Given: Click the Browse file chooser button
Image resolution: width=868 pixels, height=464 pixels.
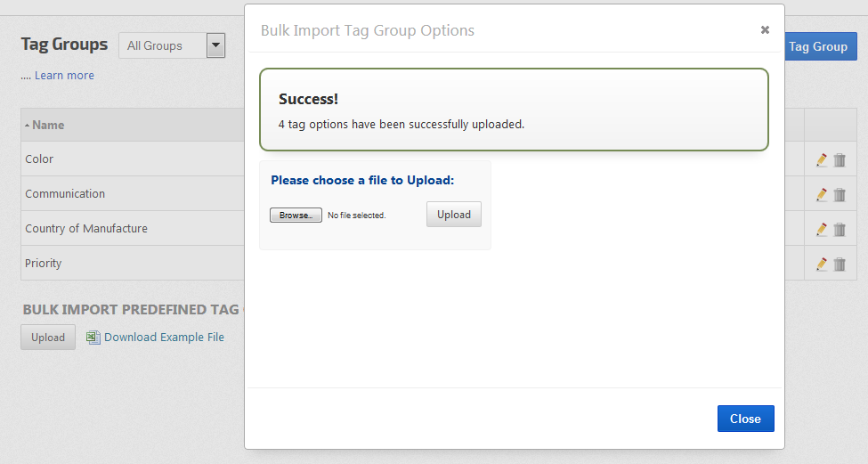Looking at the screenshot, I should 296,215.
